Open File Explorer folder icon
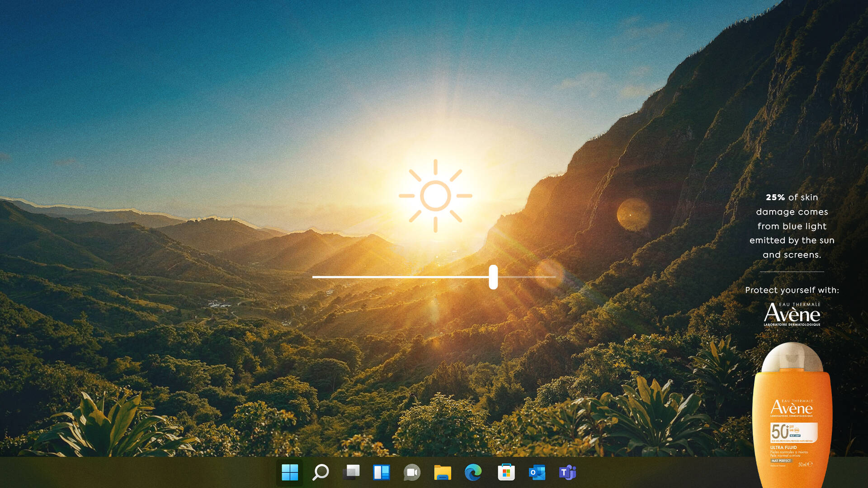 443,473
